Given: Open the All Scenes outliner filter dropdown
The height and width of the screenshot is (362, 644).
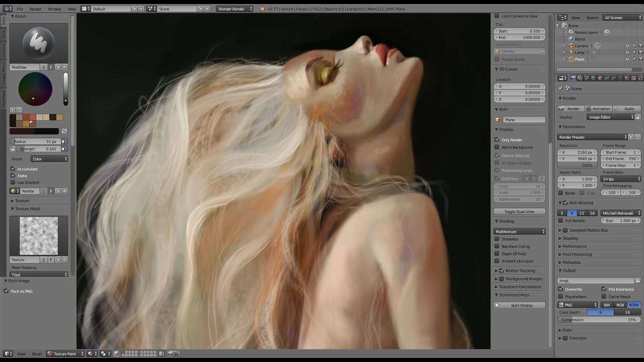Looking at the screenshot, I should (621, 18).
